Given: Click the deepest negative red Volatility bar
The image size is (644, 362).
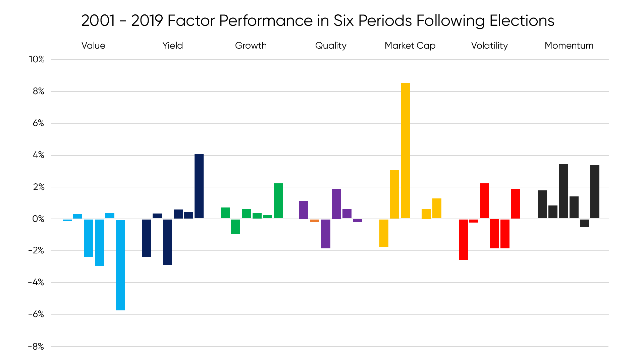Looking at the screenshot, I should click(x=463, y=239).
